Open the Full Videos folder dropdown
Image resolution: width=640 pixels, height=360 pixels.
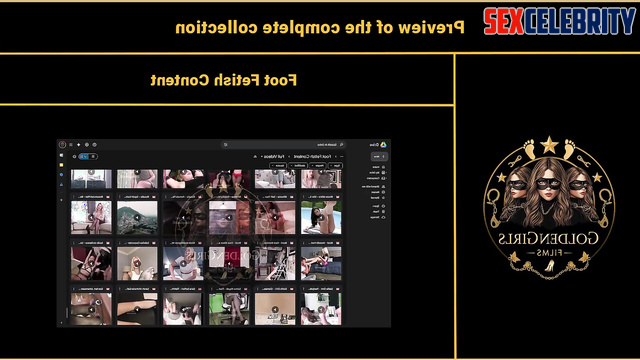[273, 156]
